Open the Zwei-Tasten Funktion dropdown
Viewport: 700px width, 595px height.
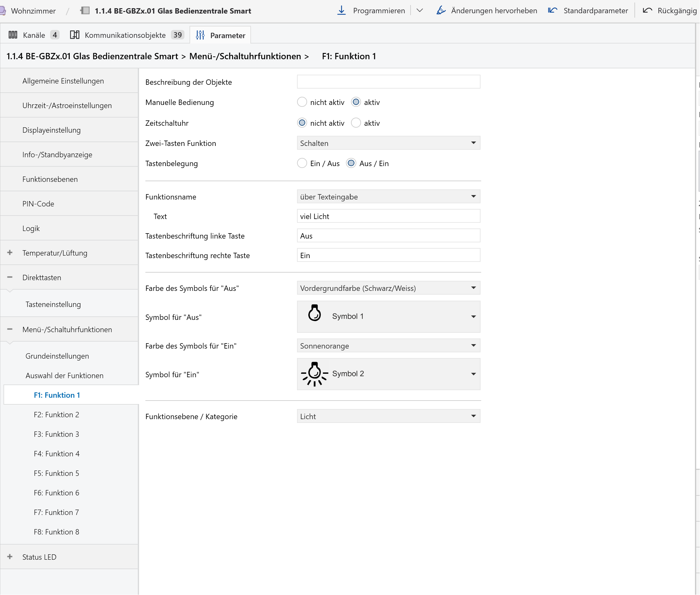point(388,143)
